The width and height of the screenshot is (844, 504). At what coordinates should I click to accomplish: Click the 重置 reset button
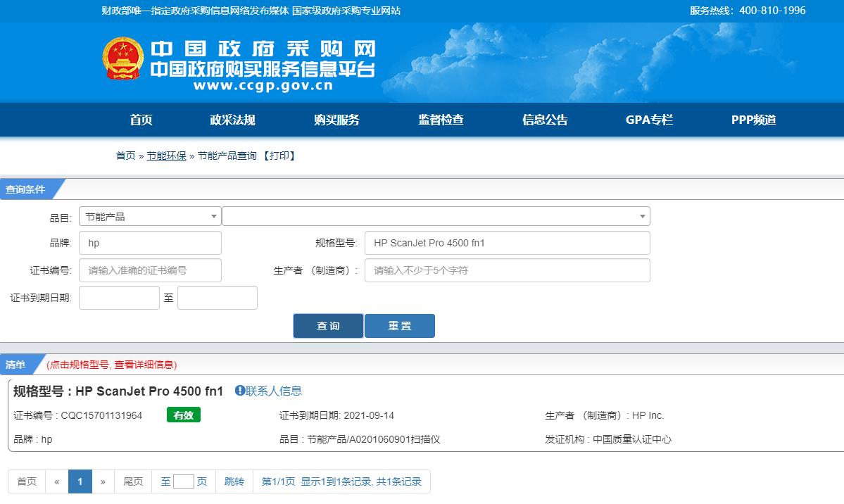[x=399, y=326]
